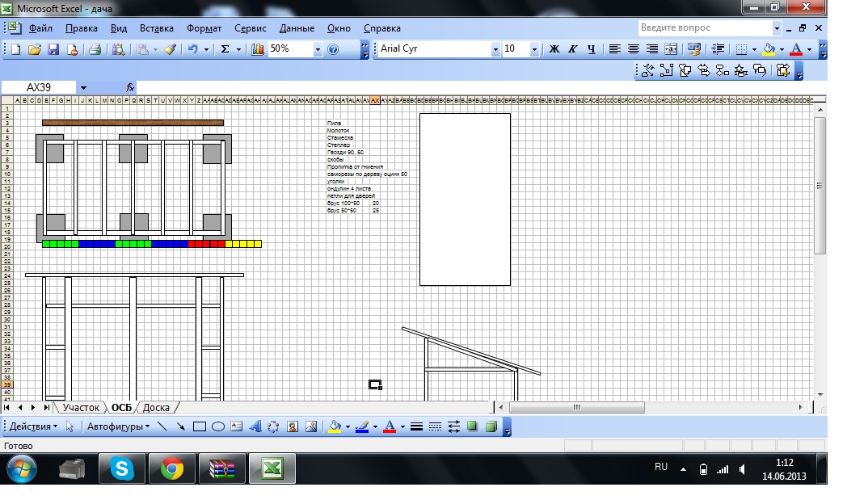The height and width of the screenshot is (504, 847).
Task: Open Line Style options
Action: pos(416,426)
